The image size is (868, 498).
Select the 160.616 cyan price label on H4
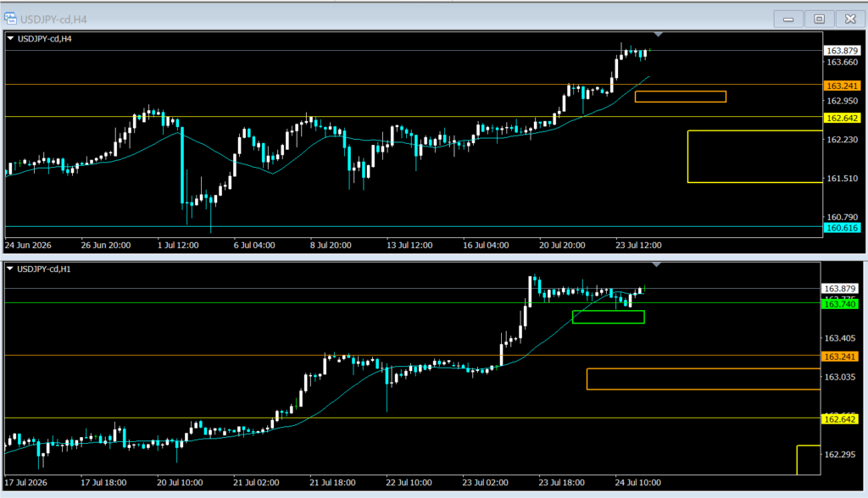tap(842, 228)
